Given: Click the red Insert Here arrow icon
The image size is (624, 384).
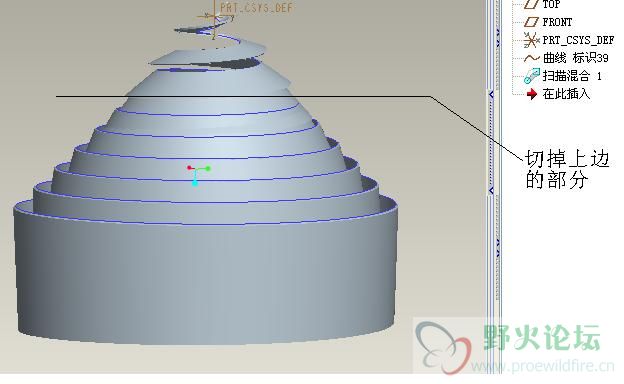Looking at the screenshot, I should point(532,94).
